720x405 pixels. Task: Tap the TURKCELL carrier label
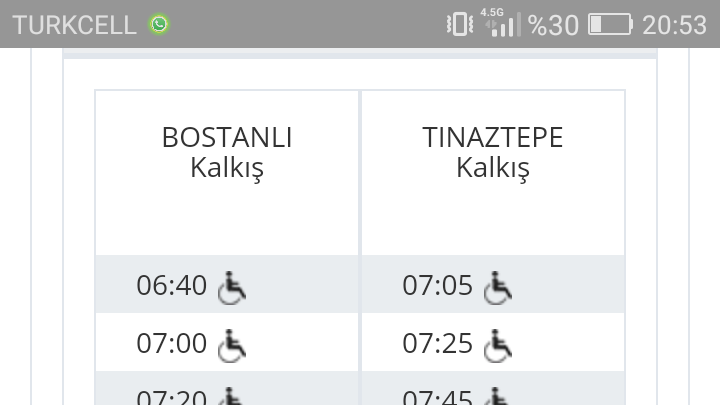coord(74,25)
